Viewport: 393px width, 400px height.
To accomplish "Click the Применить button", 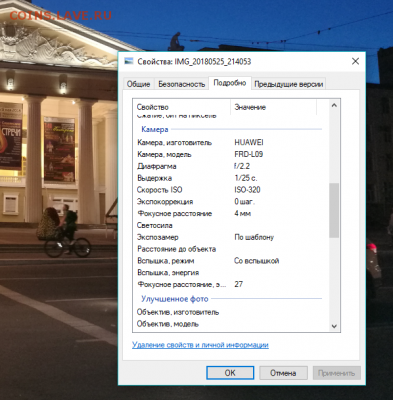I will pos(336,373).
